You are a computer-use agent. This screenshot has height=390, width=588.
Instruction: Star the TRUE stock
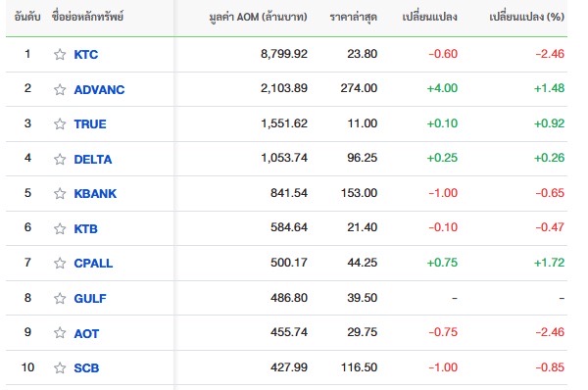click(60, 123)
